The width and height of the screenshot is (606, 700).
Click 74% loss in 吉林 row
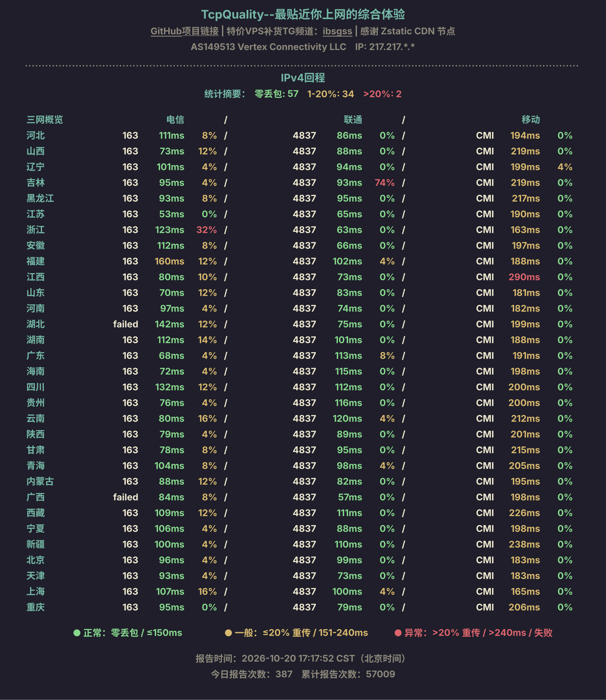tap(384, 182)
